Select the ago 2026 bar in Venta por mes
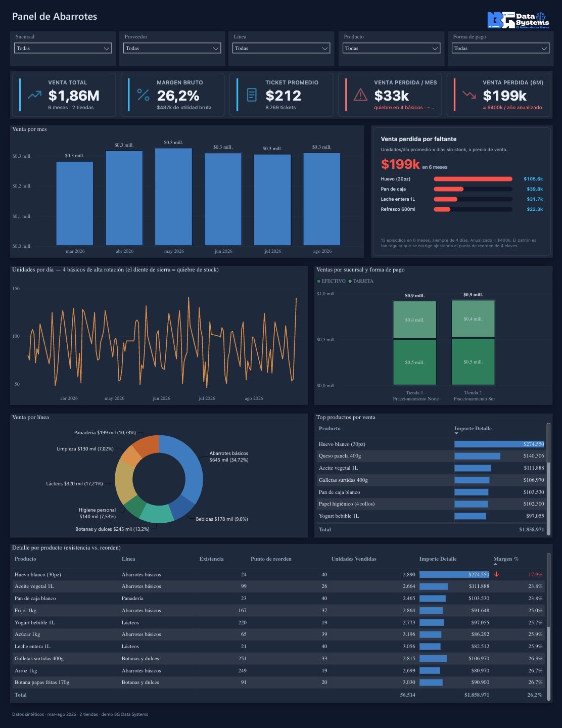Screen dimensions: 562x728 [322, 199]
